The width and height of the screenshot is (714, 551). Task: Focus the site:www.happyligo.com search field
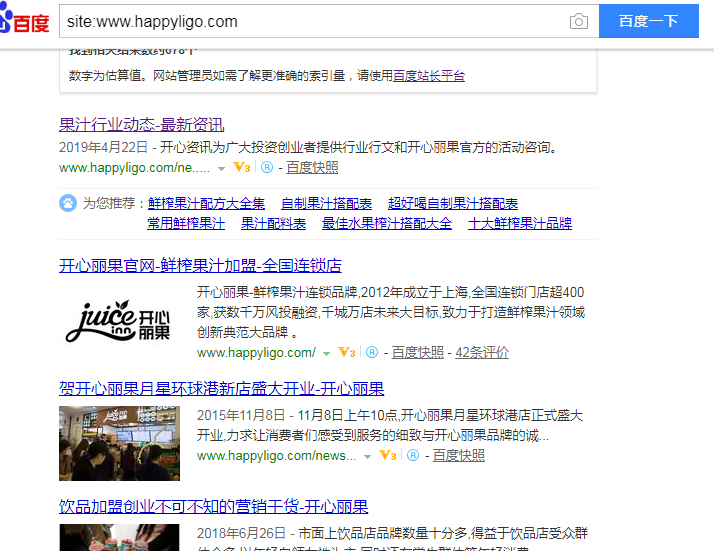click(x=314, y=21)
